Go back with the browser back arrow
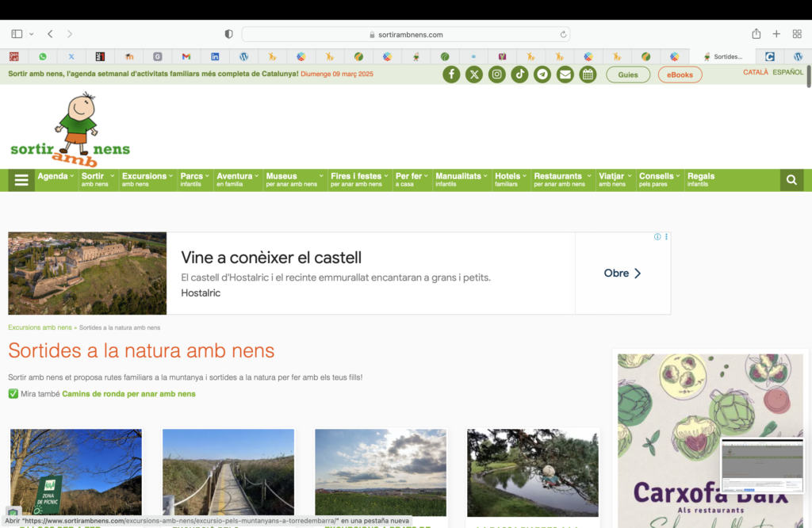 pos(50,34)
